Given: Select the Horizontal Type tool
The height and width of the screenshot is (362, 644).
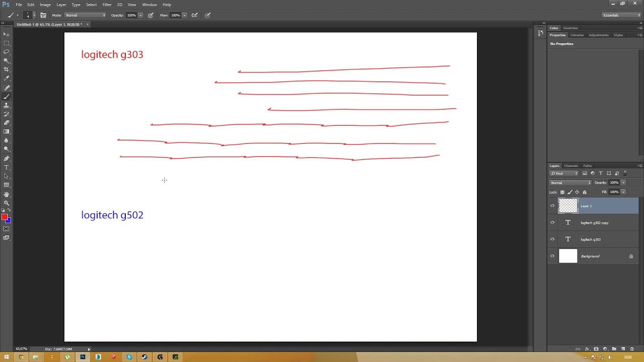Looking at the screenshot, I should point(7,167).
